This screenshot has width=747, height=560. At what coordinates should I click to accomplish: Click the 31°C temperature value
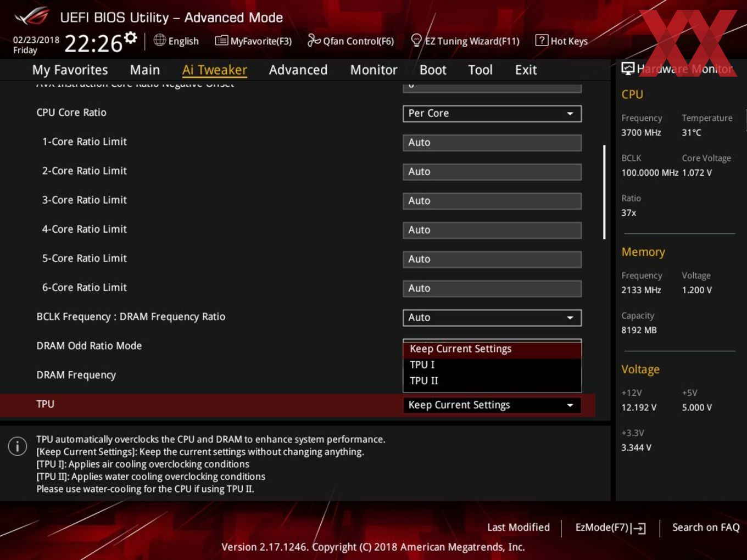tap(692, 132)
